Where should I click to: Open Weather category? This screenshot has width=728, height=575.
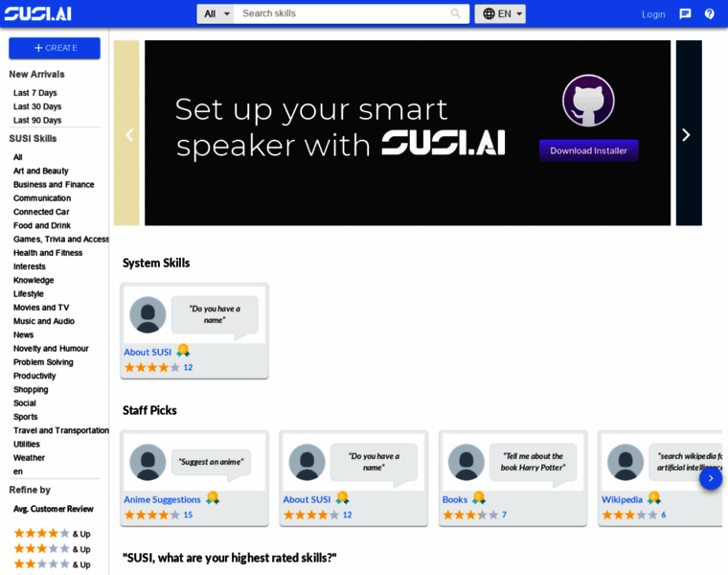30,458
